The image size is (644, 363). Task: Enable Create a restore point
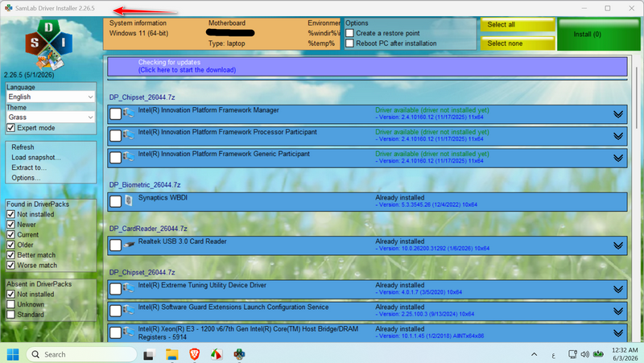[x=349, y=33]
